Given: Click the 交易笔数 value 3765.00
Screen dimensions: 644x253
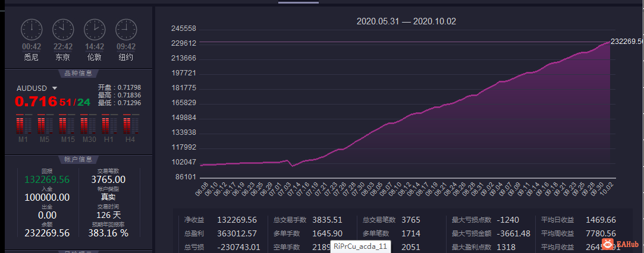Looking at the screenshot, I should pos(108,179).
